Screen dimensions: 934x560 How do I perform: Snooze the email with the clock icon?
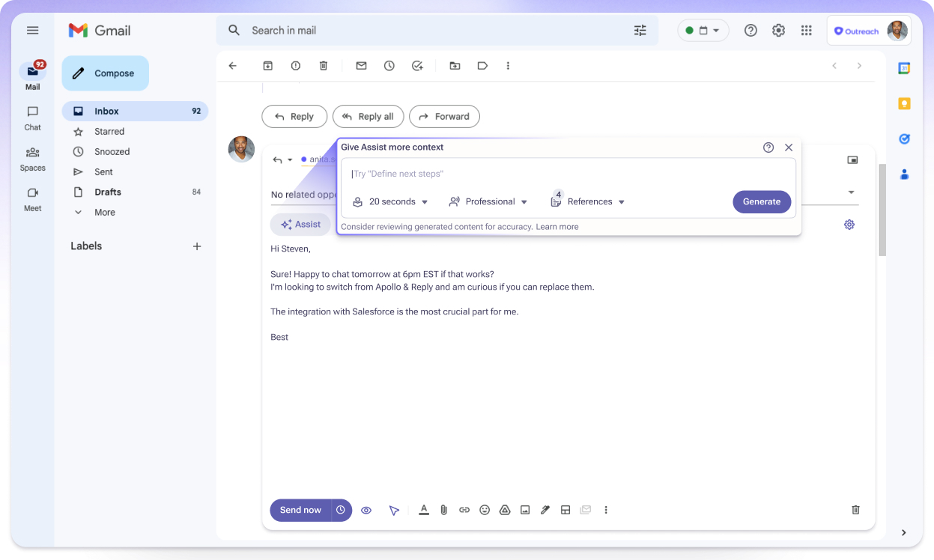coord(389,66)
